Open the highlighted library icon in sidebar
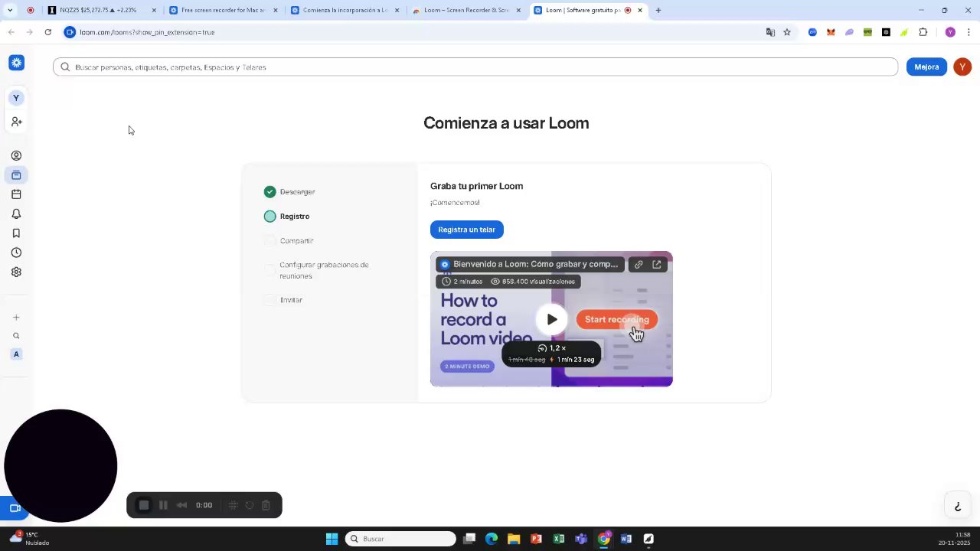 tap(16, 175)
